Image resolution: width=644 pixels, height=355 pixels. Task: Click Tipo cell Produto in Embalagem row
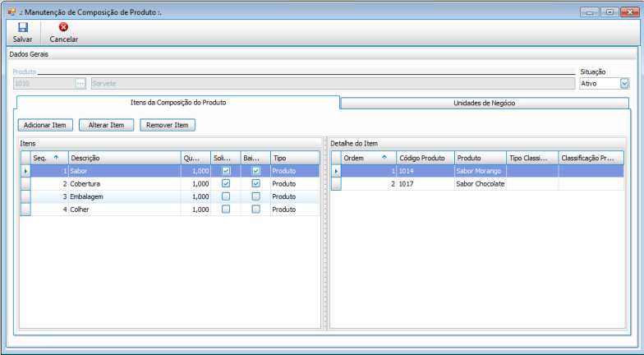coord(295,196)
